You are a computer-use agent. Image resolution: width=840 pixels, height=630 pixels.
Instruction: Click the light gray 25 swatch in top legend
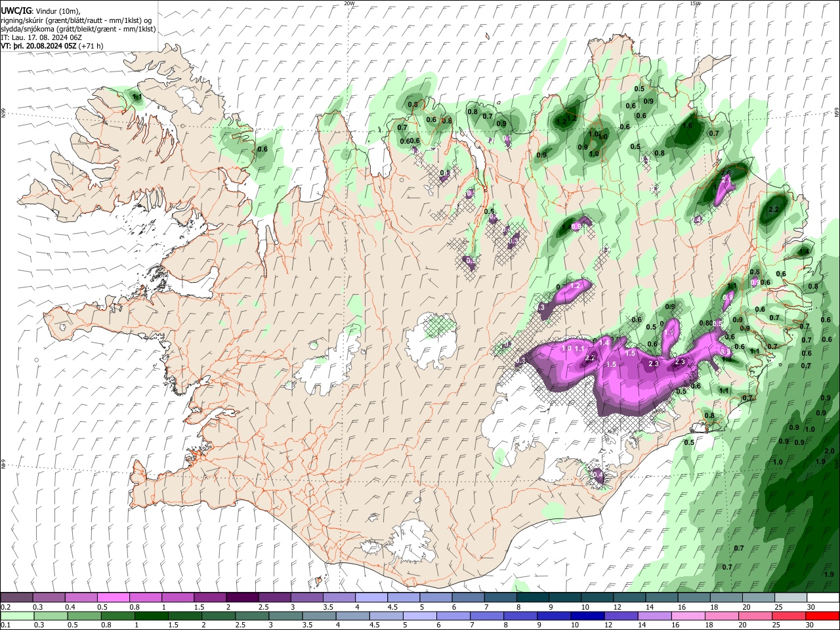(791, 597)
